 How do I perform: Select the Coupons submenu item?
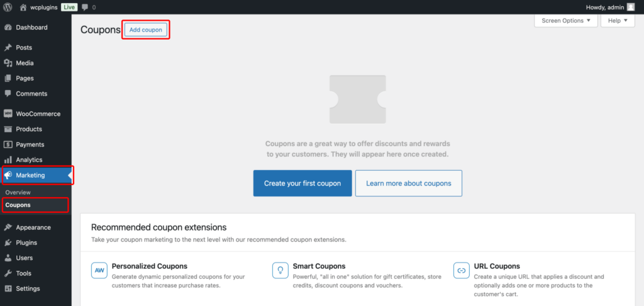[18, 205]
